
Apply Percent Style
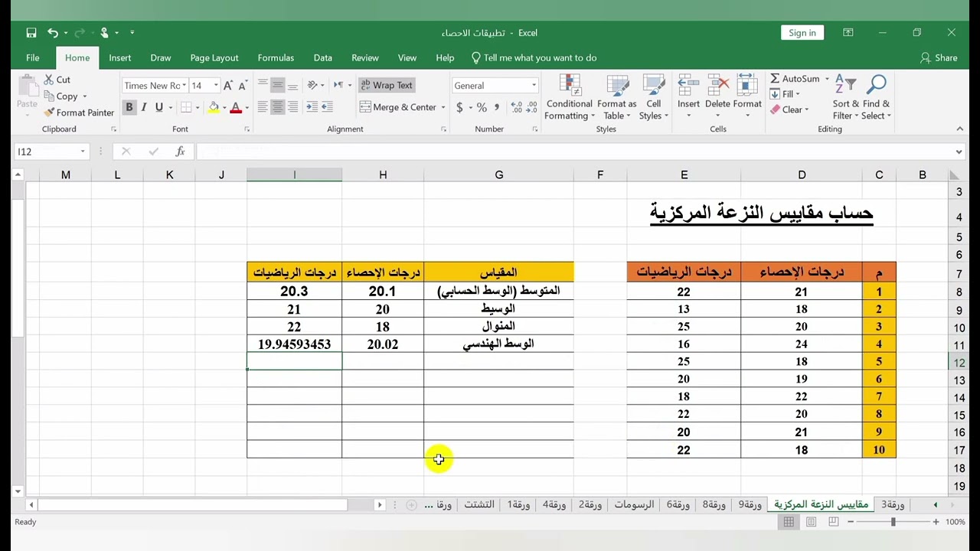click(x=482, y=108)
